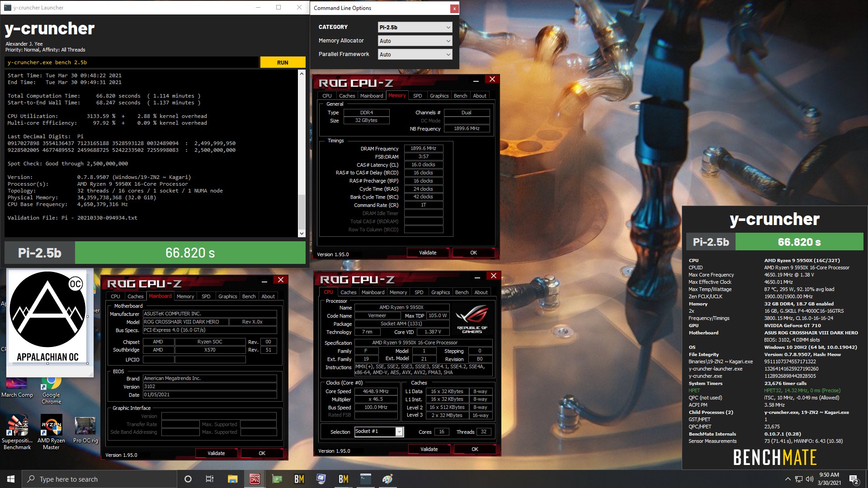Expand the Parallel Framework dropdown
Image resolution: width=868 pixels, height=488 pixels.
pos(415,54)
